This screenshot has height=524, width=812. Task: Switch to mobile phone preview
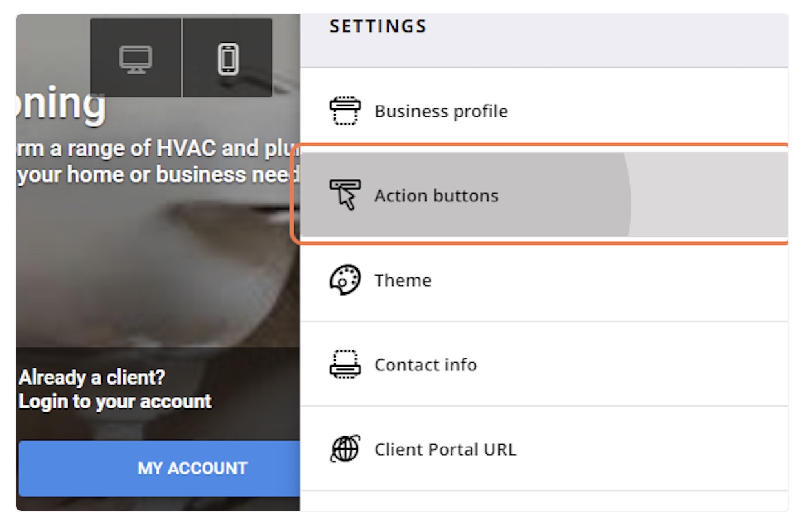[227, 59]
